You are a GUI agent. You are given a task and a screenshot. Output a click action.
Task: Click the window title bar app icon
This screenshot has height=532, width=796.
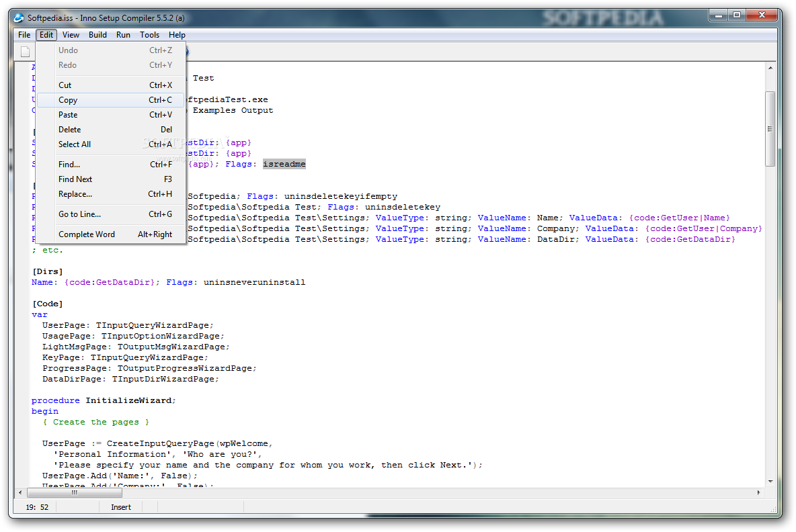19,17
